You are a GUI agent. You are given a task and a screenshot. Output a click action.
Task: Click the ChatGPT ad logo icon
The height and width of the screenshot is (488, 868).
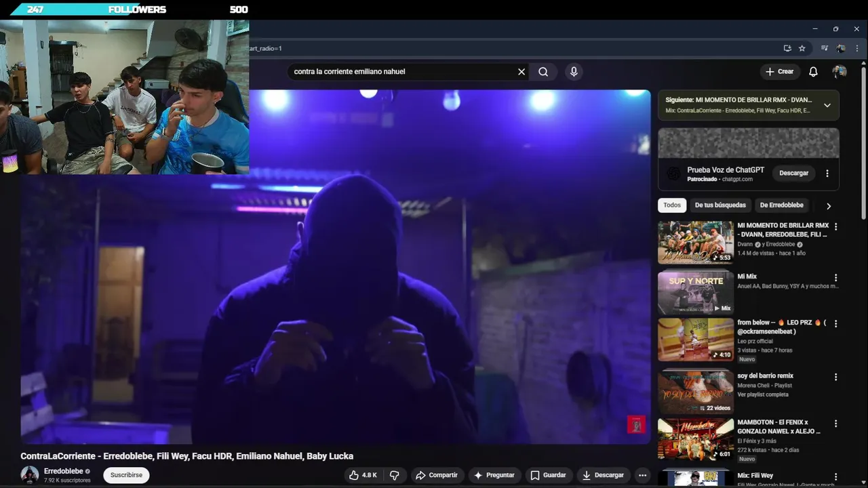tap(673, 174)
